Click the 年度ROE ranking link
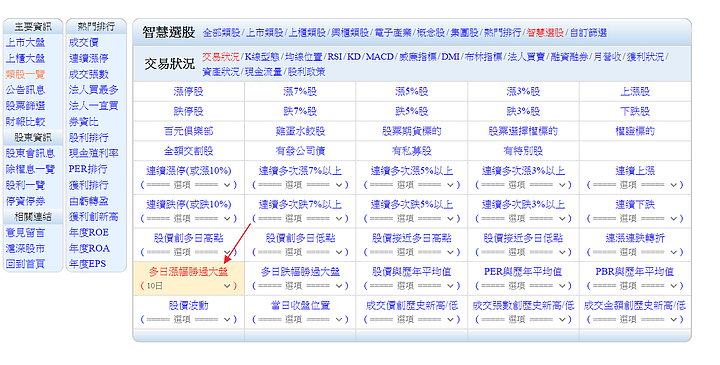 click(89, 232)
